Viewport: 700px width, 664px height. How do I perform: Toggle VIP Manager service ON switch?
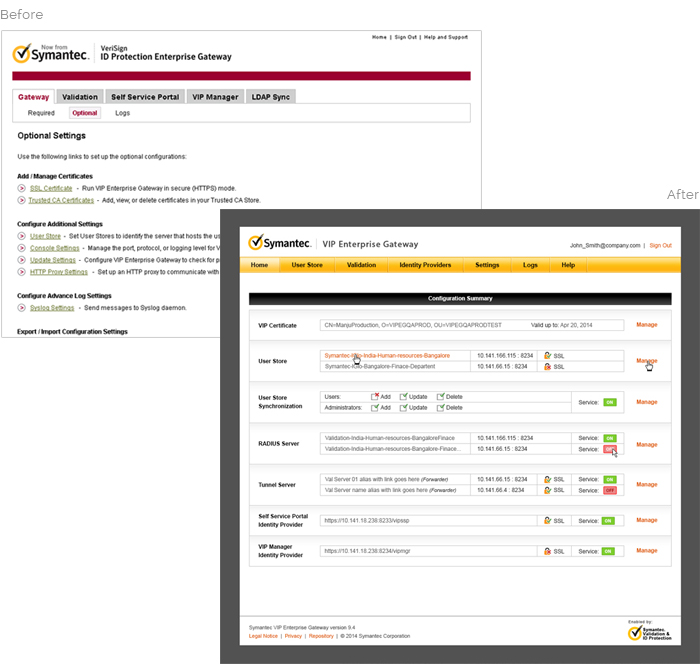coord(608,551)
